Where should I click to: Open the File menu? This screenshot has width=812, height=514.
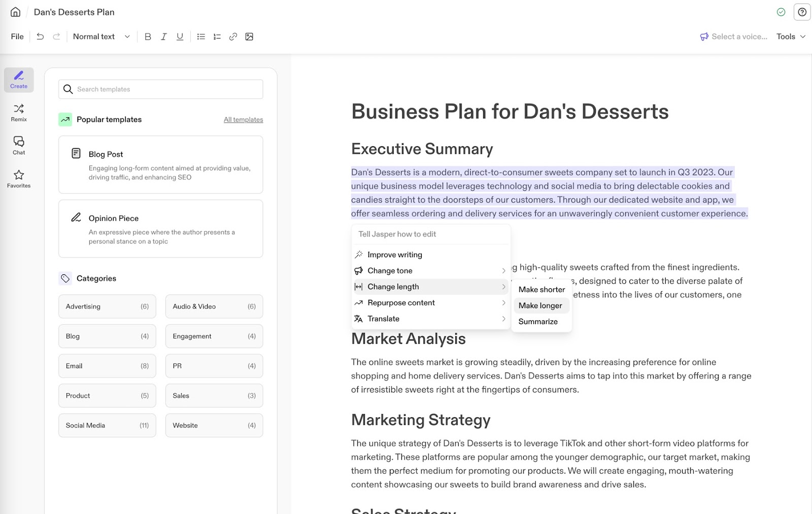(17, 37)
